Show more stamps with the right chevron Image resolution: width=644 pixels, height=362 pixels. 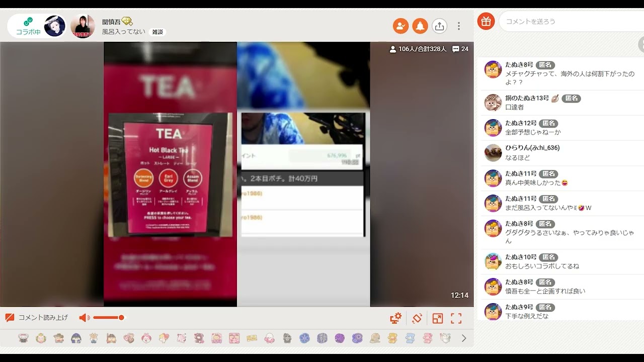pos(464,338)
